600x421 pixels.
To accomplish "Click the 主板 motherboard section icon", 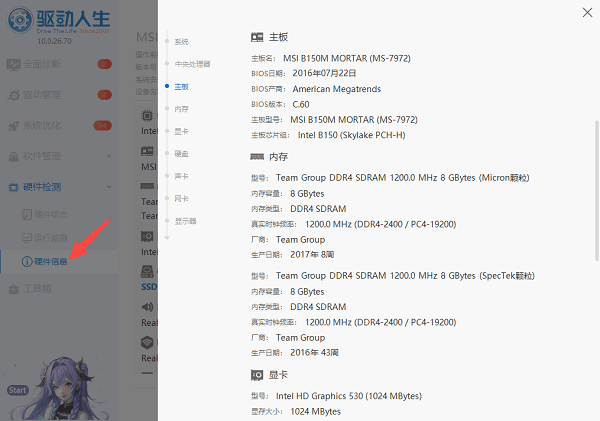I will [258, 37].
